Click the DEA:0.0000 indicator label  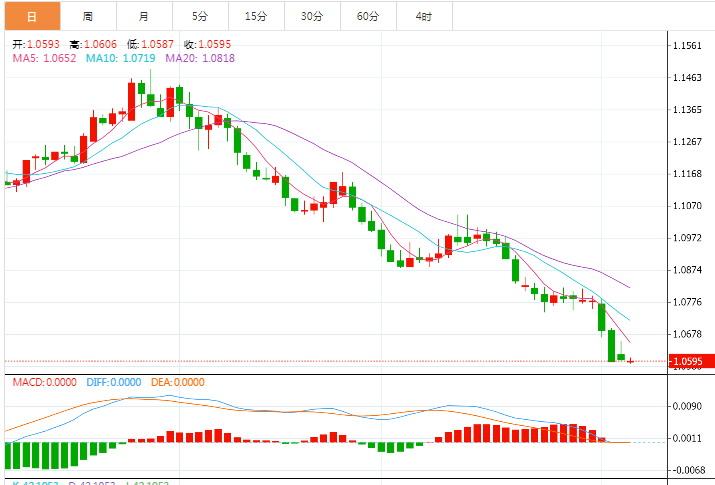178,382
